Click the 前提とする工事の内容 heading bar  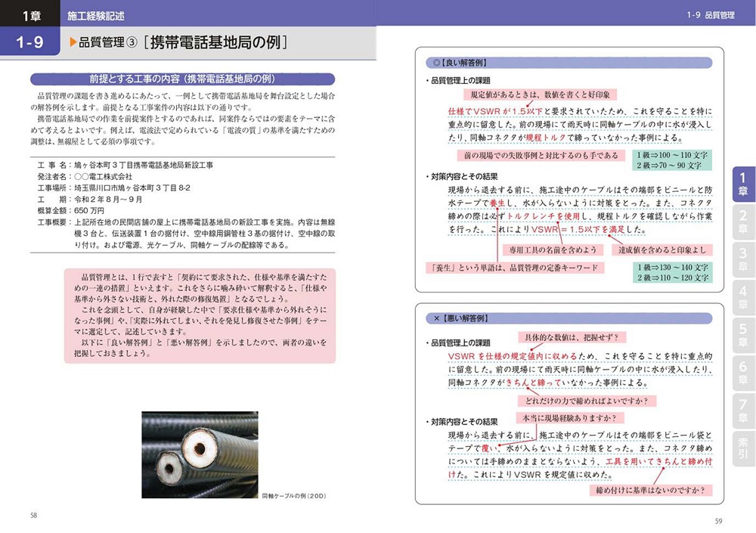coord(181,79)
